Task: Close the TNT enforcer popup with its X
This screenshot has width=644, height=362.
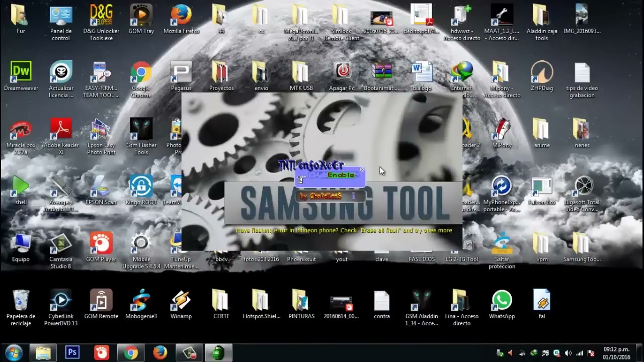Action: pyautogui.click(x=362, y=170)
